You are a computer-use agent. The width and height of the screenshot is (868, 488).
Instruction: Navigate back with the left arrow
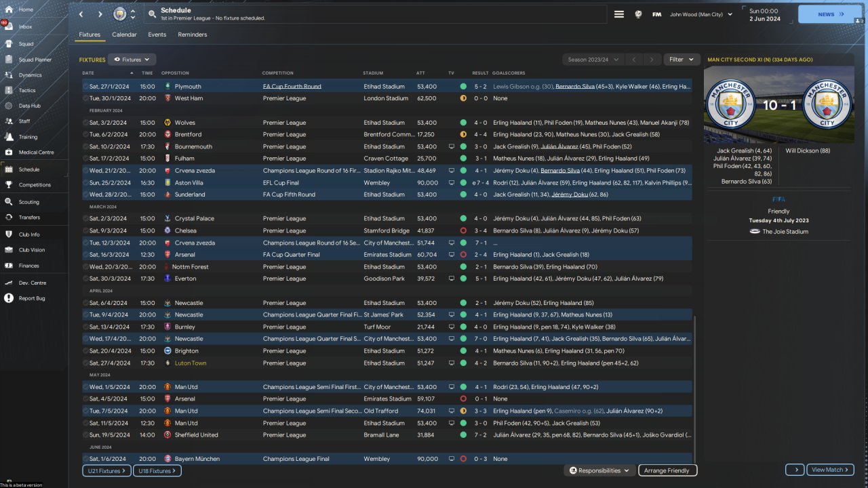(81, 14)
